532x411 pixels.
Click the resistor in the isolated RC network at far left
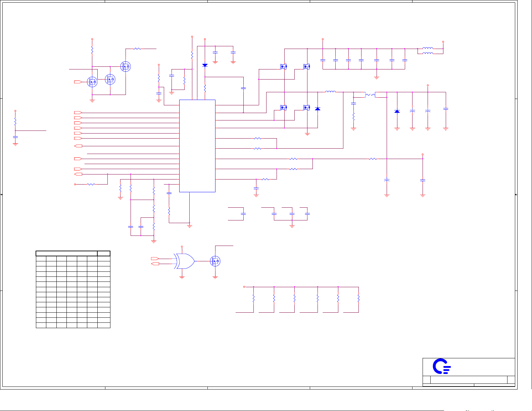(15, 121)
